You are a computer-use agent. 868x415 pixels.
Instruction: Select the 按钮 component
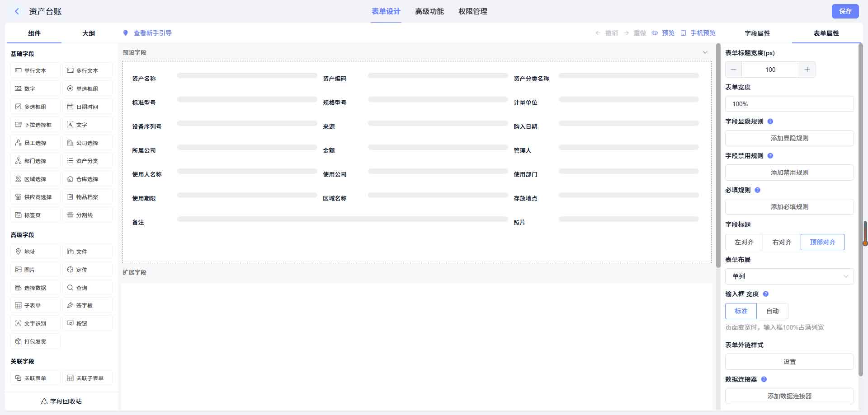click(88, 323)
